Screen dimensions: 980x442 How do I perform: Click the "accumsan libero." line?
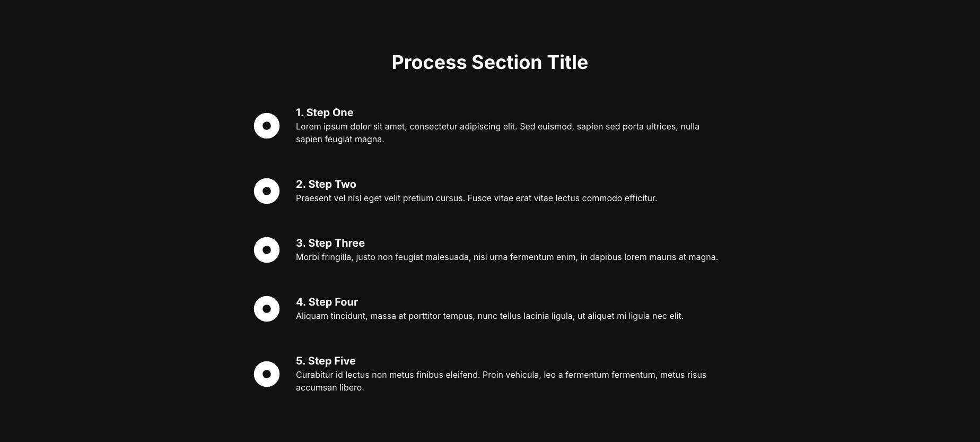click(x=330, y=387)
